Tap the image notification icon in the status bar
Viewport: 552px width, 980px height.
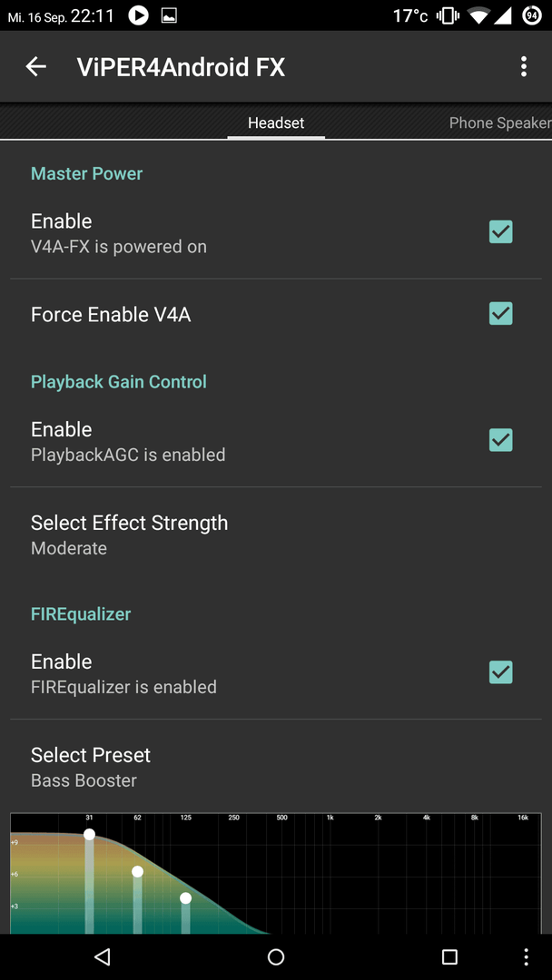click(169, 16)
